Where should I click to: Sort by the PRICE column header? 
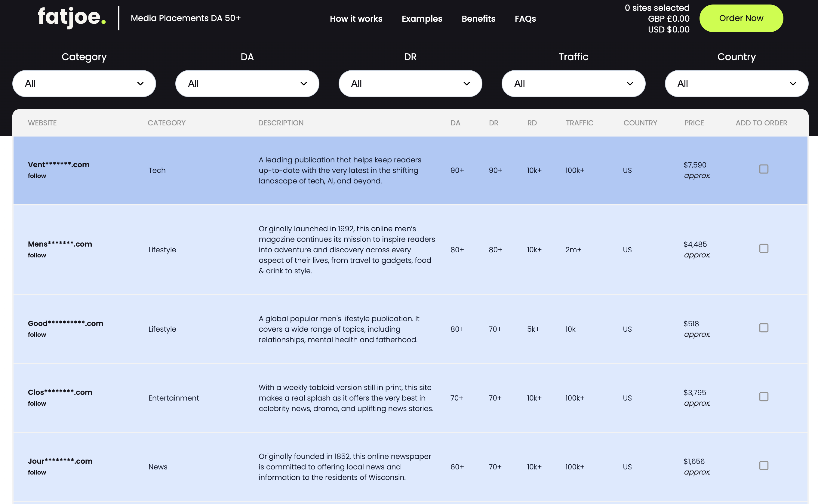click(x=694, y=123)
